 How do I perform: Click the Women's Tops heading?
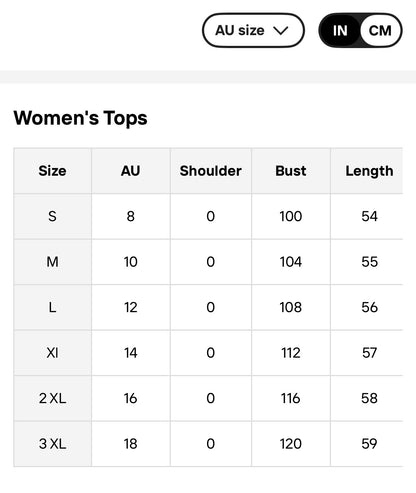pyautogui.click(x=80, y=118)
